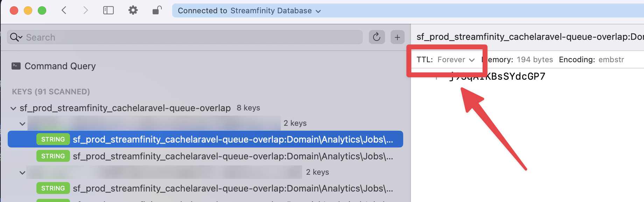Add a new key with plus button
The image size is (644, 202).
(x=397, y=37)
